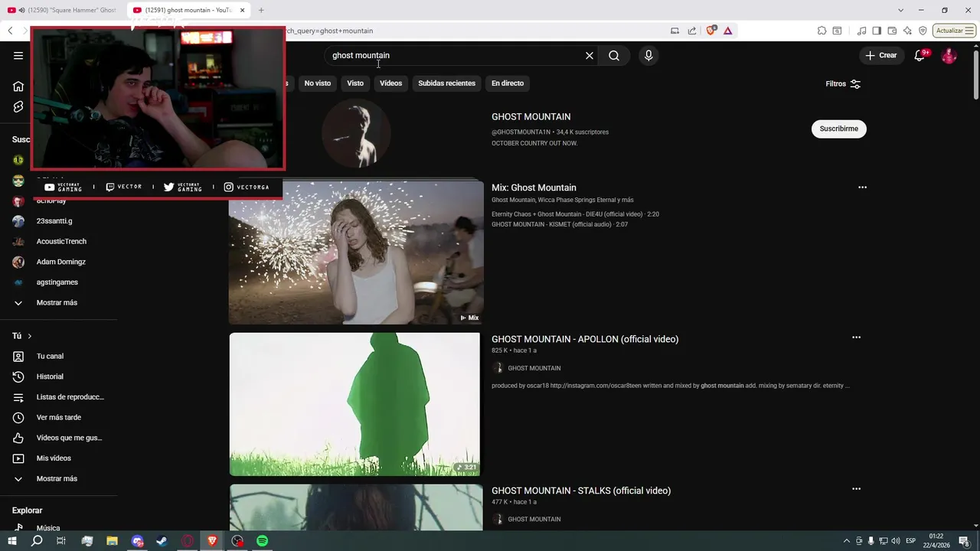This screenshot has width=980, height=551.
Task: Go to YouTube Home in sidebar
Action: [18, 86]
